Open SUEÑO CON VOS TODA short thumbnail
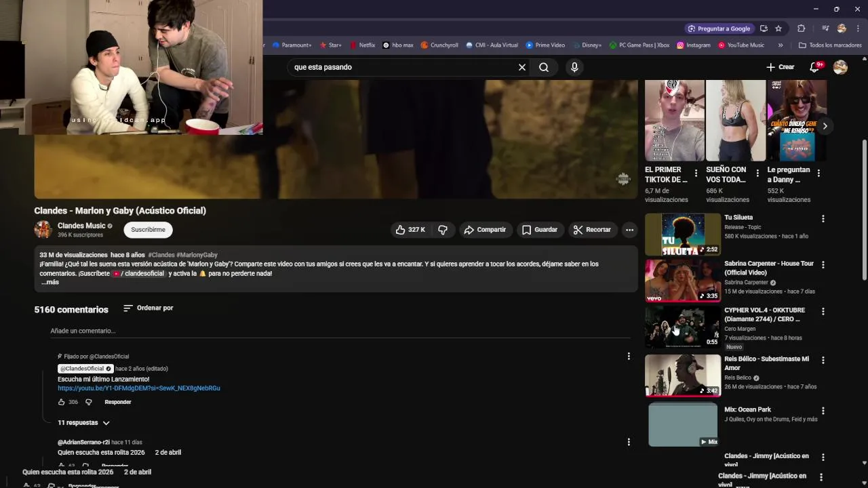 (736, 120)
